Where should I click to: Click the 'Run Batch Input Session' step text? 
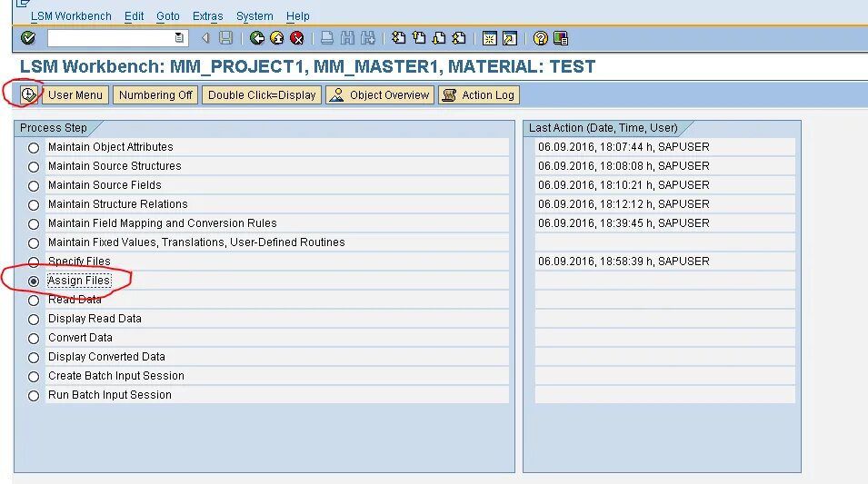pyautogui.click(x=110, y=394)
